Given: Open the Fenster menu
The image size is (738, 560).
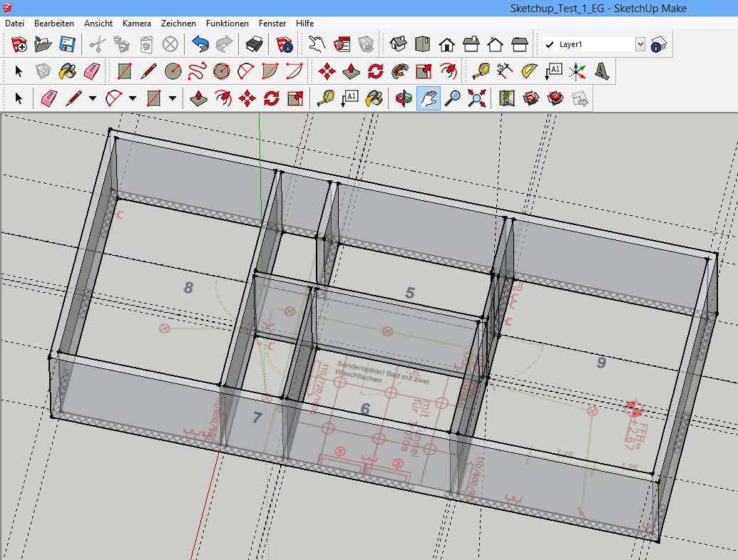Looking at the screenshot, I should pos(272,23).
